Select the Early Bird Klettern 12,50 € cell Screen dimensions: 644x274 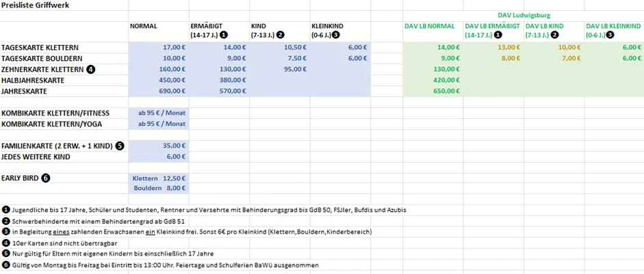(159, 178)
